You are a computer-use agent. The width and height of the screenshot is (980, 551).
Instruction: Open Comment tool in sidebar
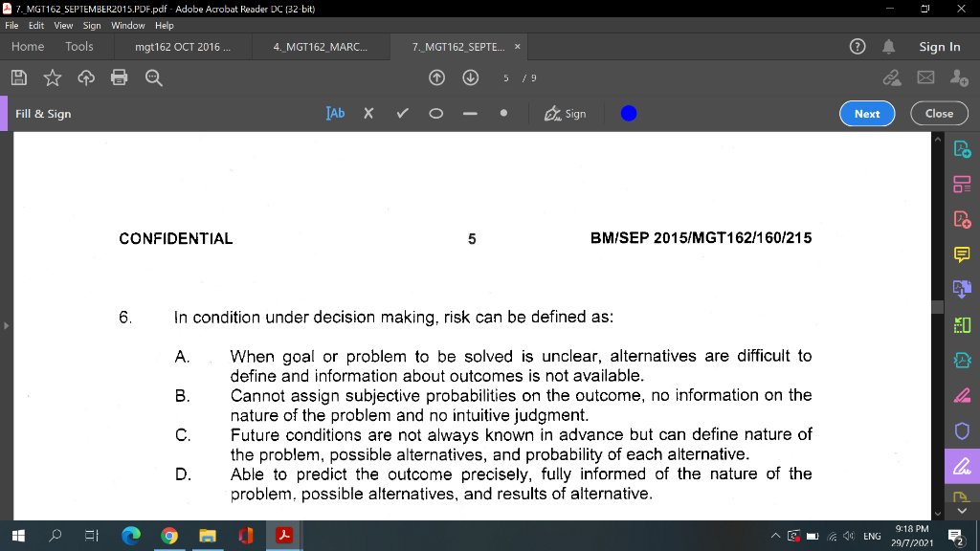tap(962, 254)
